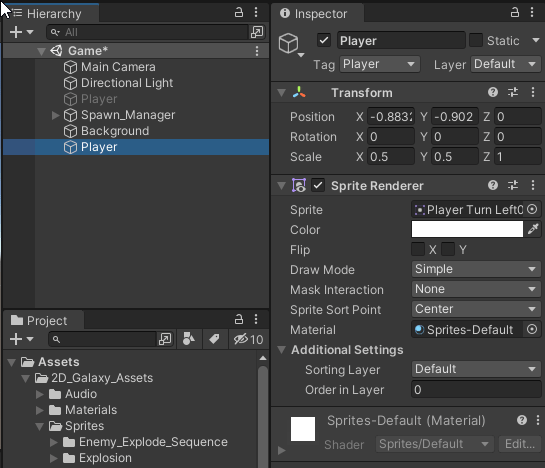Open Sprite Renderer preset settings icon

tap(513, 185)
